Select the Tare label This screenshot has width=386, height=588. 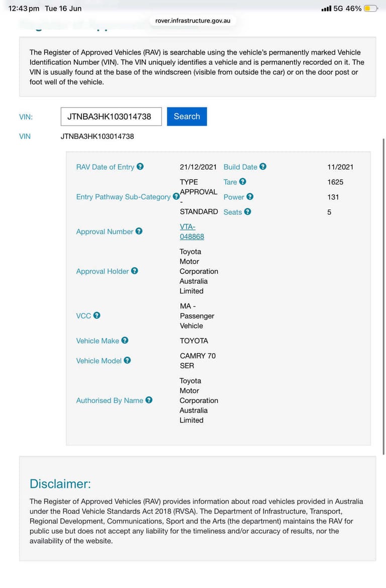[230, 182]
